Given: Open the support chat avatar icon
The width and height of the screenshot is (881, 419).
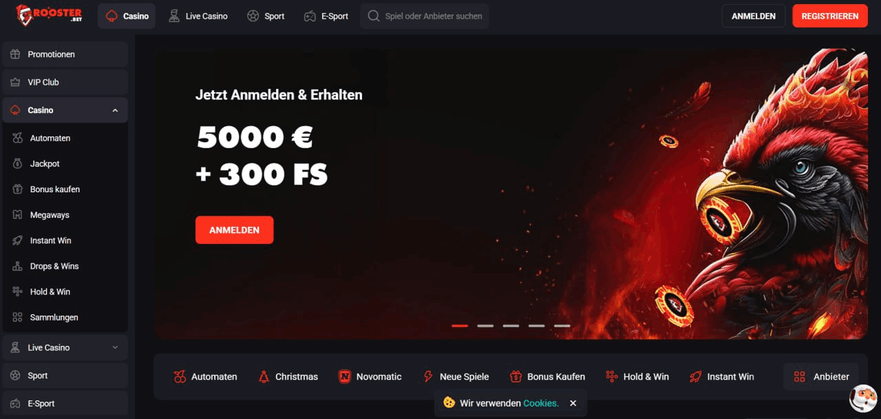Looking at the screenshot, I should 863,398.
